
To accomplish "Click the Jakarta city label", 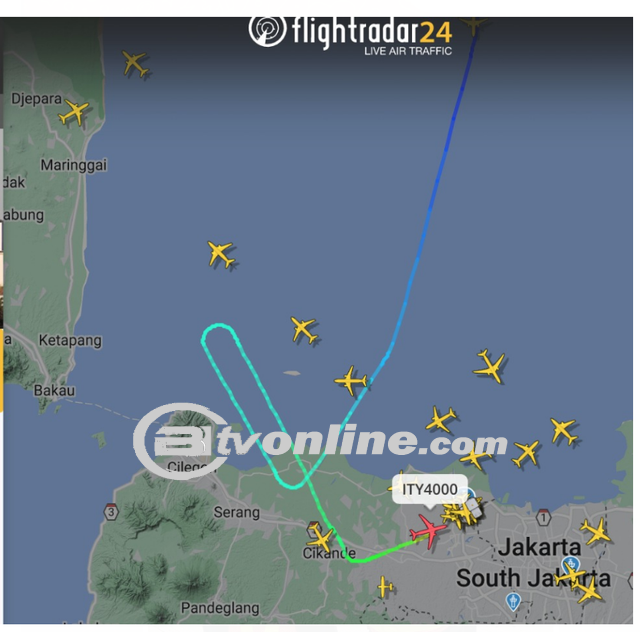I will coord(539,547).
